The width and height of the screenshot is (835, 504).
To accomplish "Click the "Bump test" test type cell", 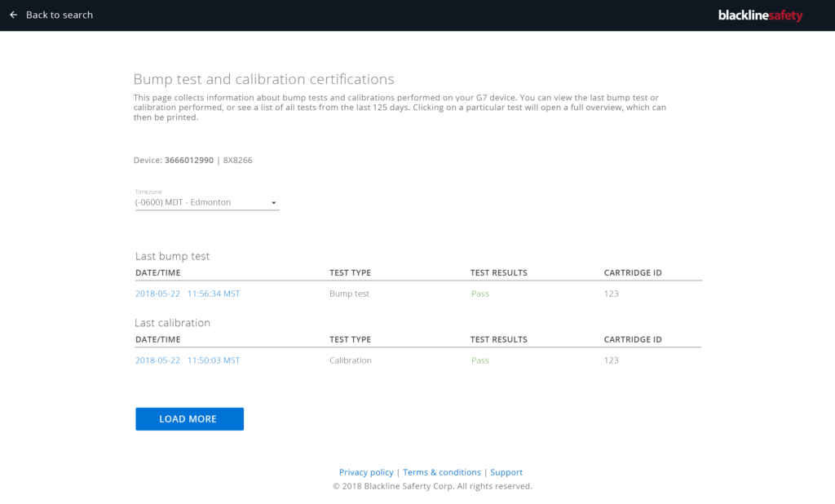I will click(x=349, y=294).
